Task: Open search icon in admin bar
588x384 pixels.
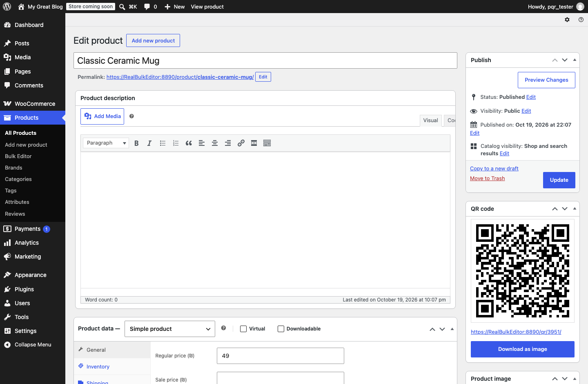Action: [x=122, y=7]
